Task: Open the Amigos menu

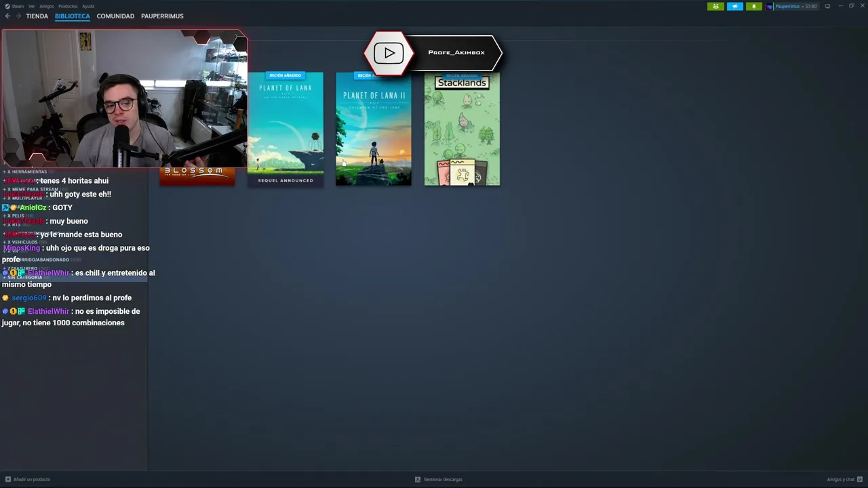Action: pyautogui.click(x=46, y=6)
